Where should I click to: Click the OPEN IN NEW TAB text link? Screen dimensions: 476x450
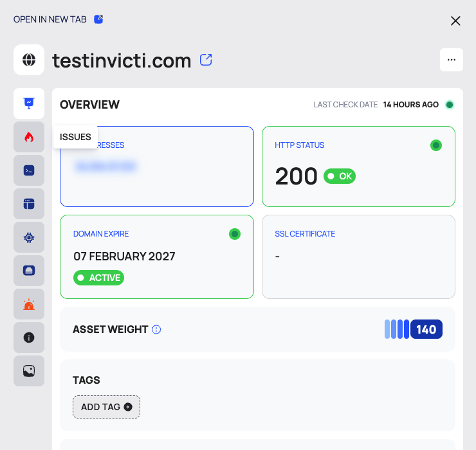point(50,19)
